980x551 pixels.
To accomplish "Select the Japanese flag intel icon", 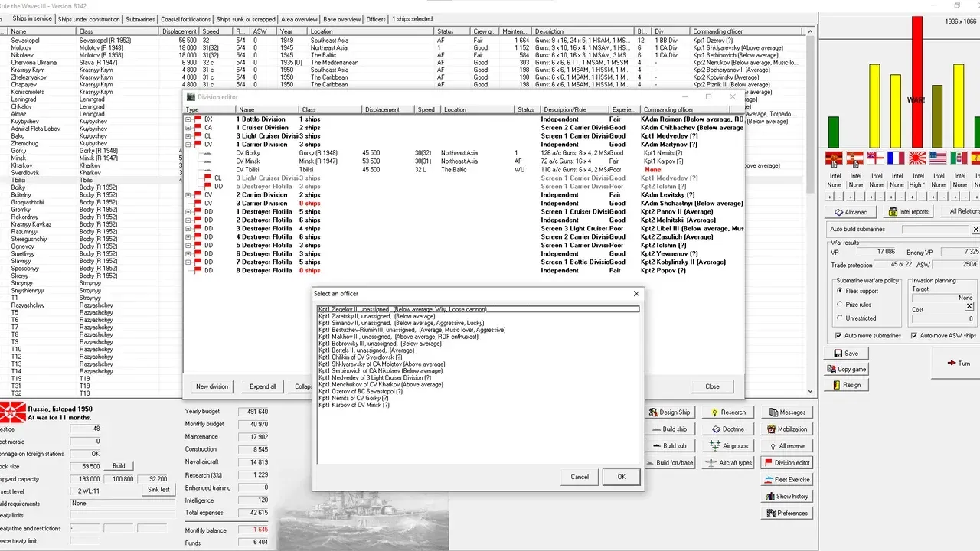I will (x=916, y=158).
